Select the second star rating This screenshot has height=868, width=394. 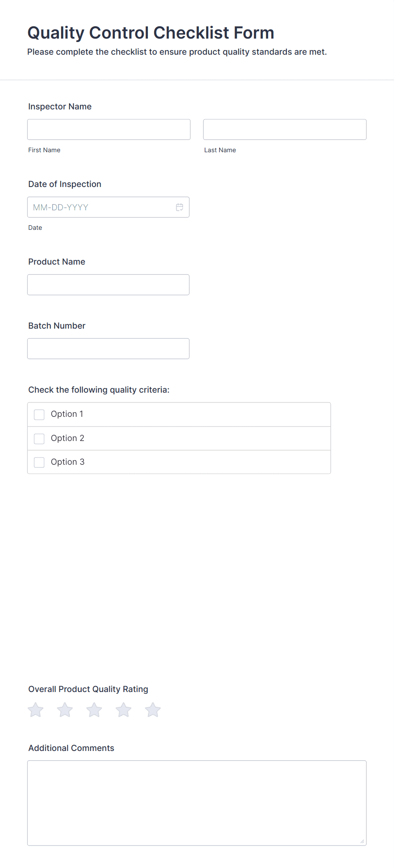(x=64, y=709)
